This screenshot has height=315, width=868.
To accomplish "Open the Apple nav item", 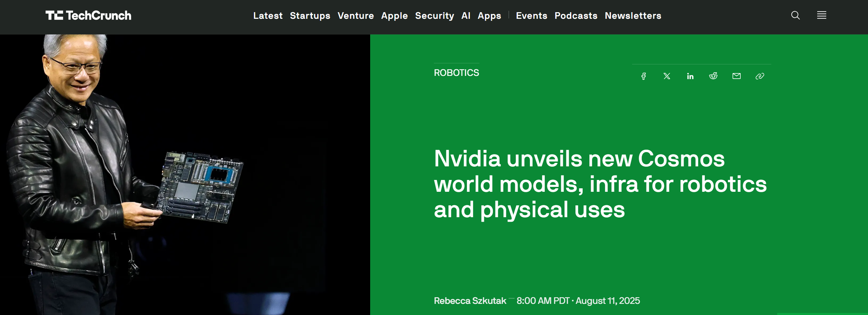I will pyautogui.click(x=395, y=16).
